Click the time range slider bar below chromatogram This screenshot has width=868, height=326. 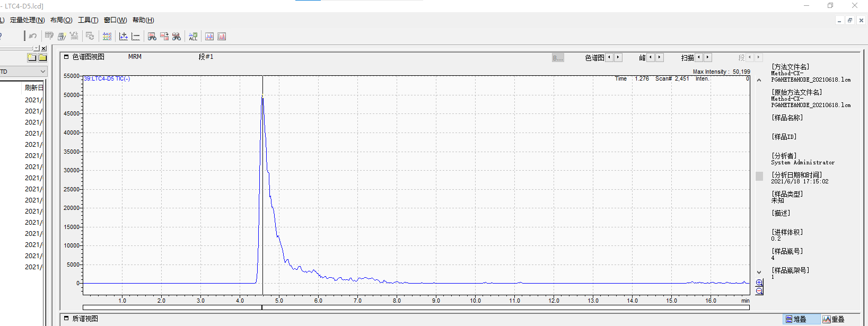pos(416,307)
